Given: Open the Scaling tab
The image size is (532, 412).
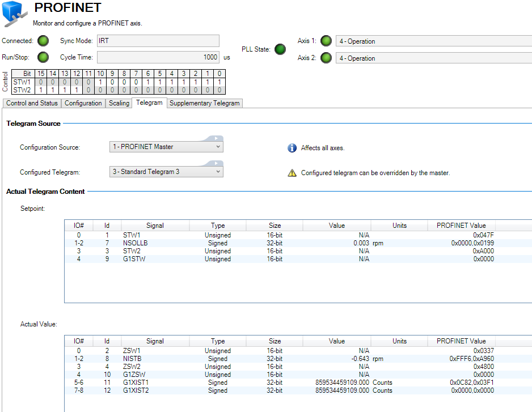Looking at the screenshot, I should tap(119, 103).
